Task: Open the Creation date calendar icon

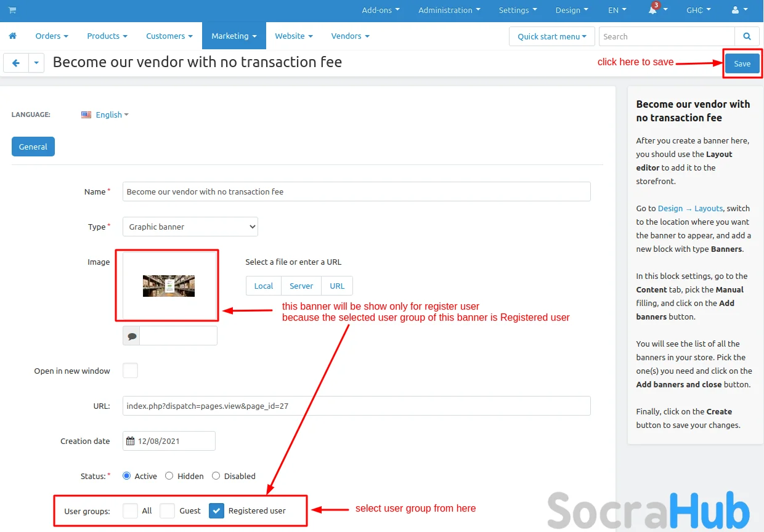Action: (130, 441)
